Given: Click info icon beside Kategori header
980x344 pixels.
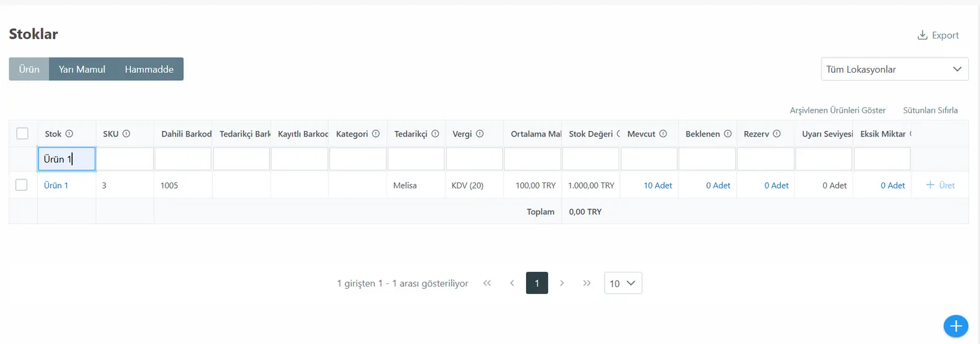Looking at the screenshot, I should tap(376, 134).
